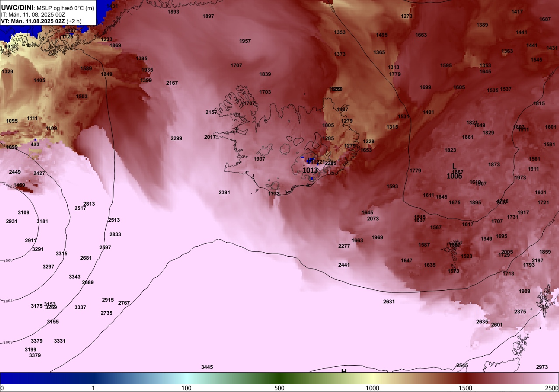Click the 2005 height value

[507, 252]
